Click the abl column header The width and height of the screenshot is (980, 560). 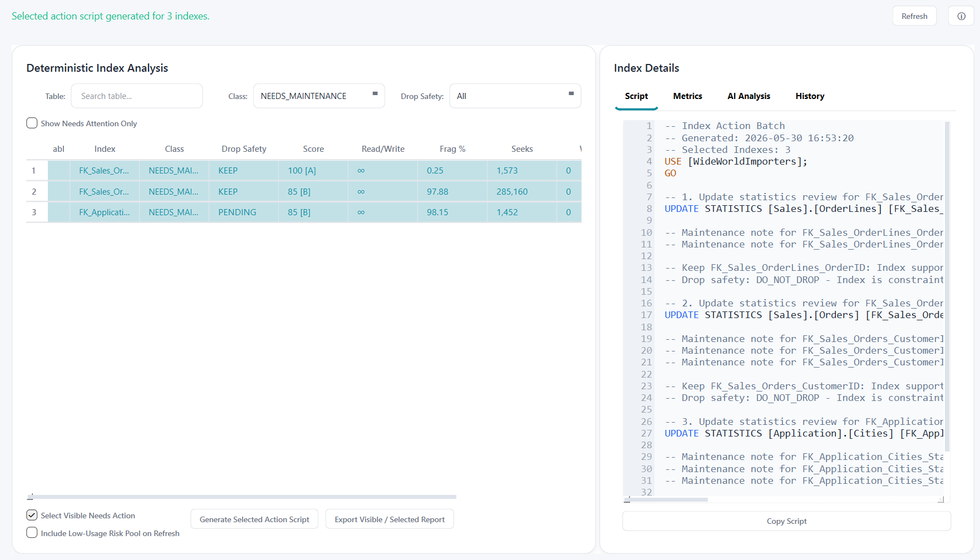[58, 148]
